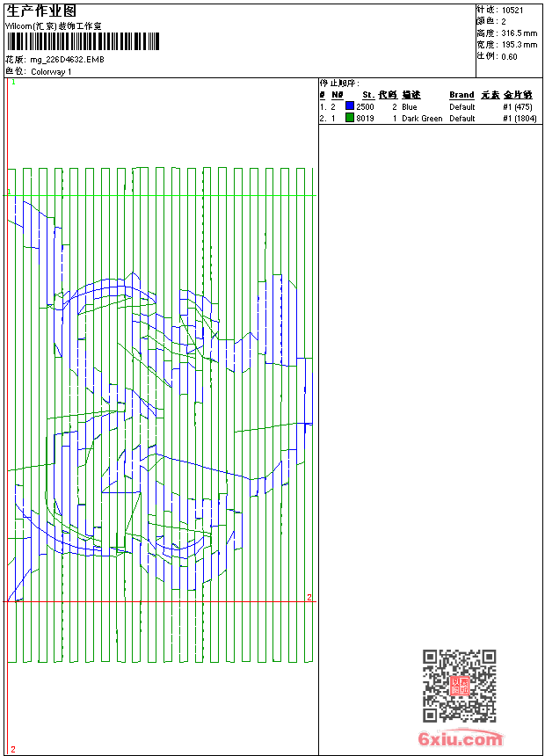The width and height of the screenshot is (545, 756).
Task: Click the stitch count value 10521
Action: pos(512,11)
